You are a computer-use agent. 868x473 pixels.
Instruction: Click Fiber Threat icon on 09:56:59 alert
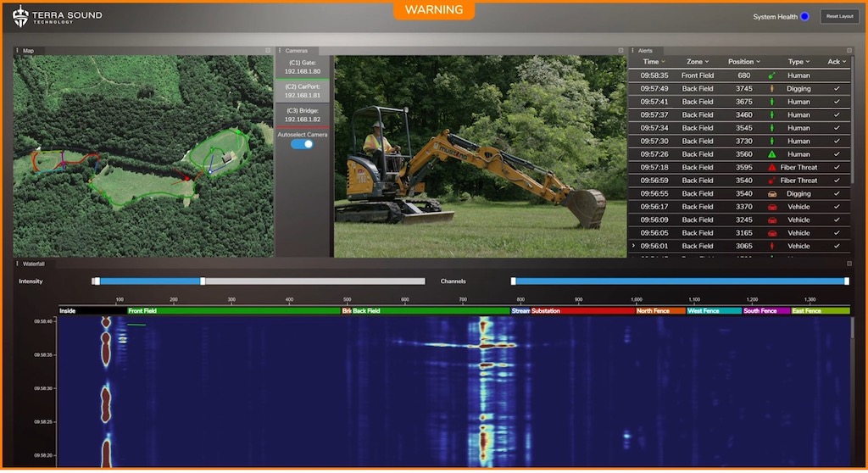click(x=771, y=181)
